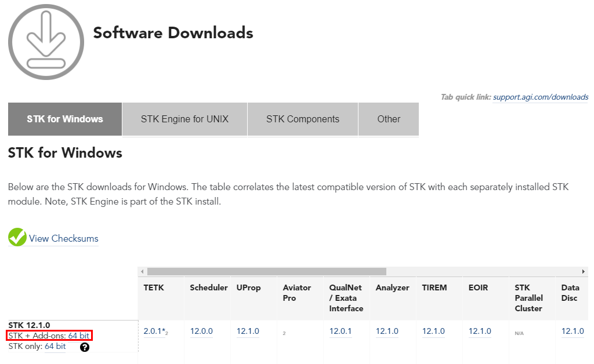
Task: Click the black question mark help icon
Action: (85, 347)
